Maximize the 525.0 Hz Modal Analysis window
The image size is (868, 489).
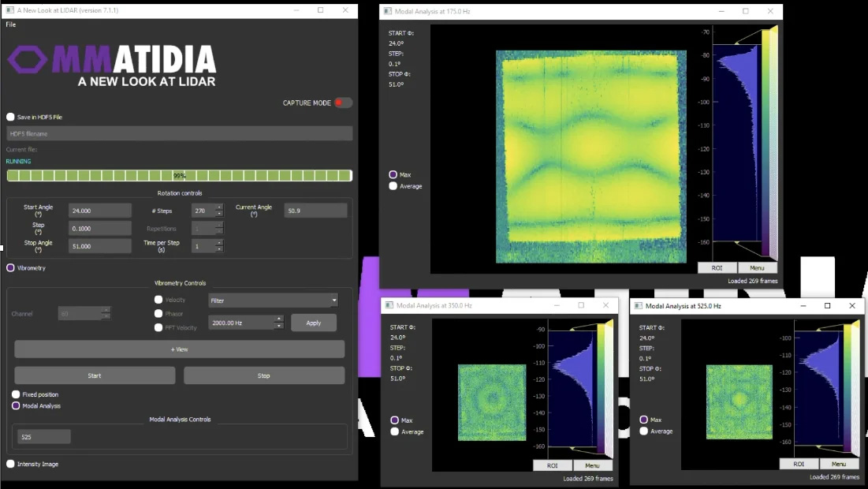(827, 305)
